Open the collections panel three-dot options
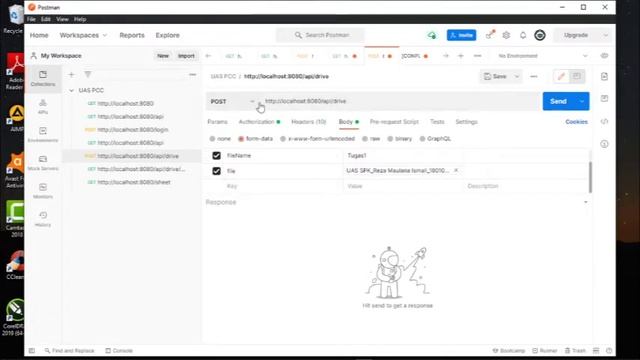This screenshot has height=360, width=640. pyautogui.click(x=192, y=75)
